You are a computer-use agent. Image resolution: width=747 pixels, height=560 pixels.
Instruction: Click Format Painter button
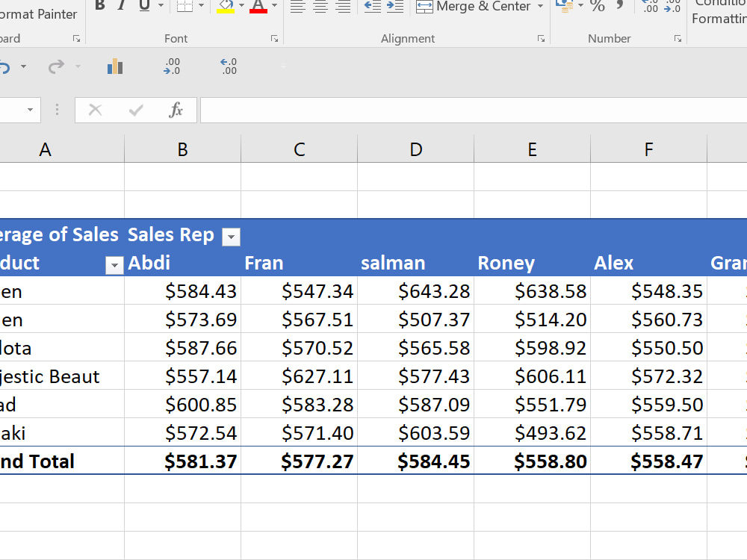[38, 14]
